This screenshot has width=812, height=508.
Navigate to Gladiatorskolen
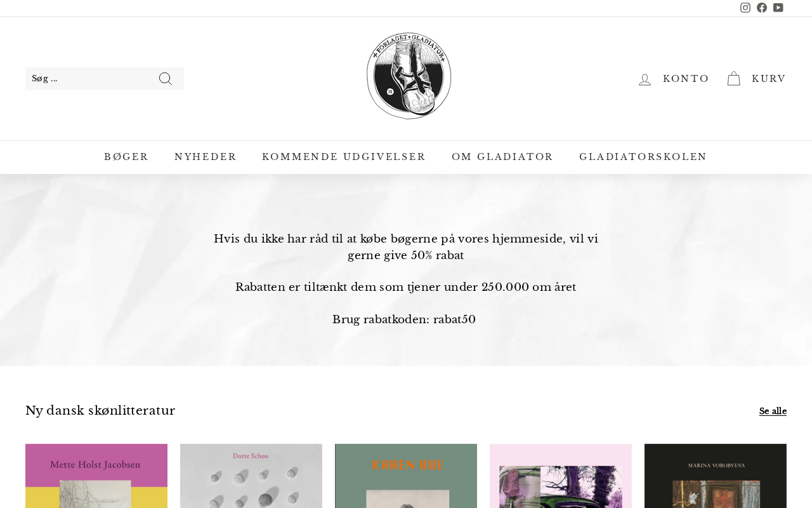click(643, 157)
